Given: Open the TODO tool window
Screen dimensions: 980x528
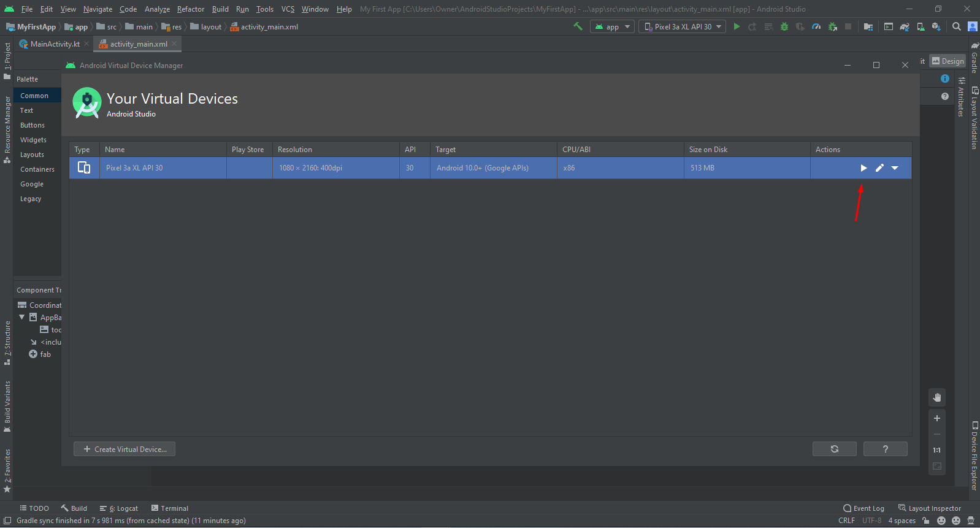Looking at the screenshot, I should point(34,508).
